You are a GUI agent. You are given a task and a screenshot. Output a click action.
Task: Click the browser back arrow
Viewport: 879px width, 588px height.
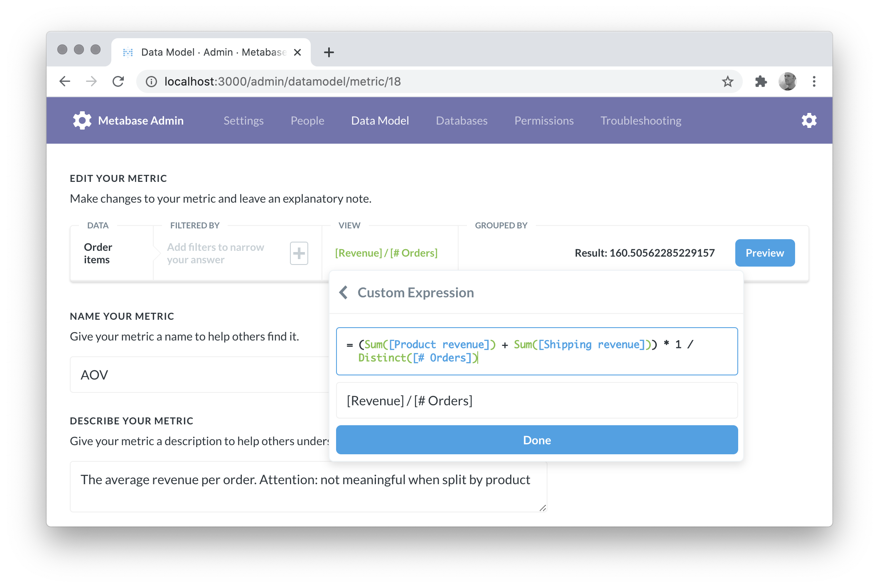click(x=65, y=81)
